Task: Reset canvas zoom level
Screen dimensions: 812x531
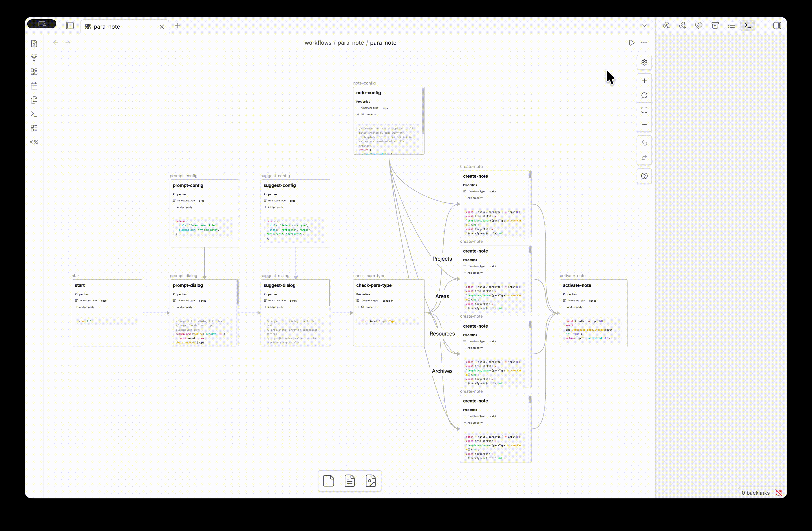Action: 644,95
